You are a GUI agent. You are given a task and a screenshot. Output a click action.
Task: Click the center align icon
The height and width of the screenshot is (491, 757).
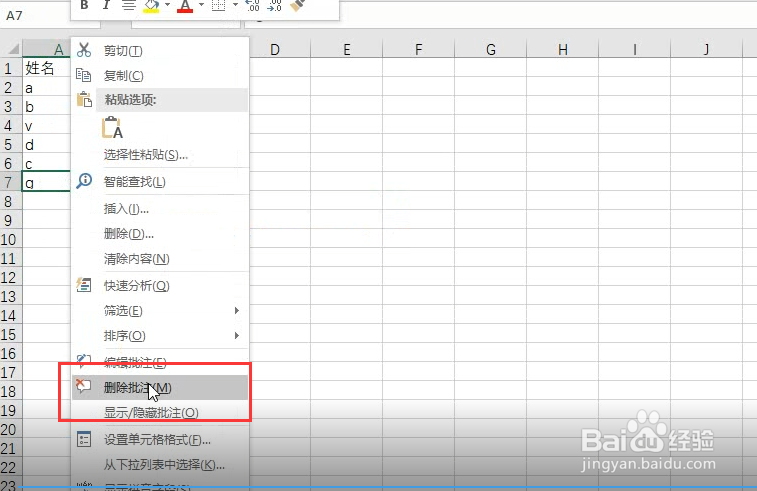click(x=128, y=6)
